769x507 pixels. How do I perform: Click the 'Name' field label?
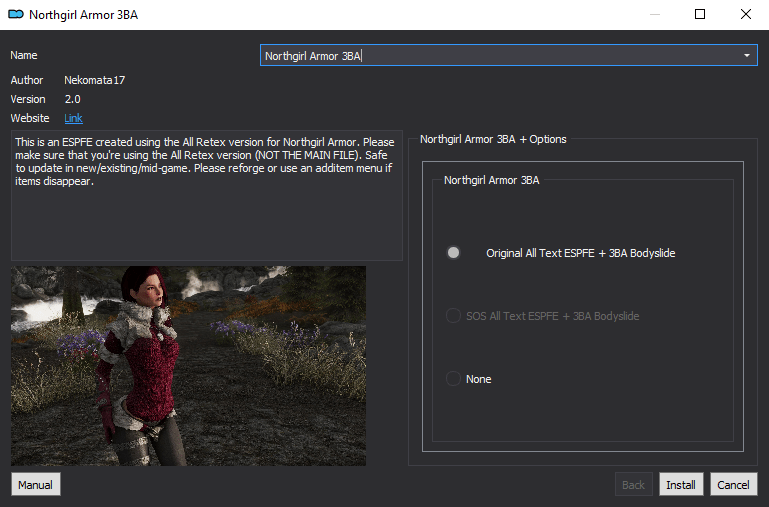click(x=24, y=55)
